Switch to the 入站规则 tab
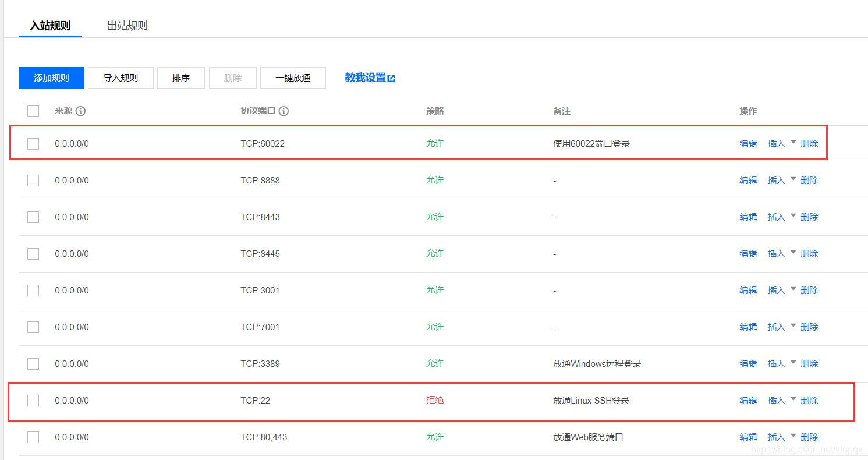The height and width of the screenshot is (460, 868). (x=50, y=26)
